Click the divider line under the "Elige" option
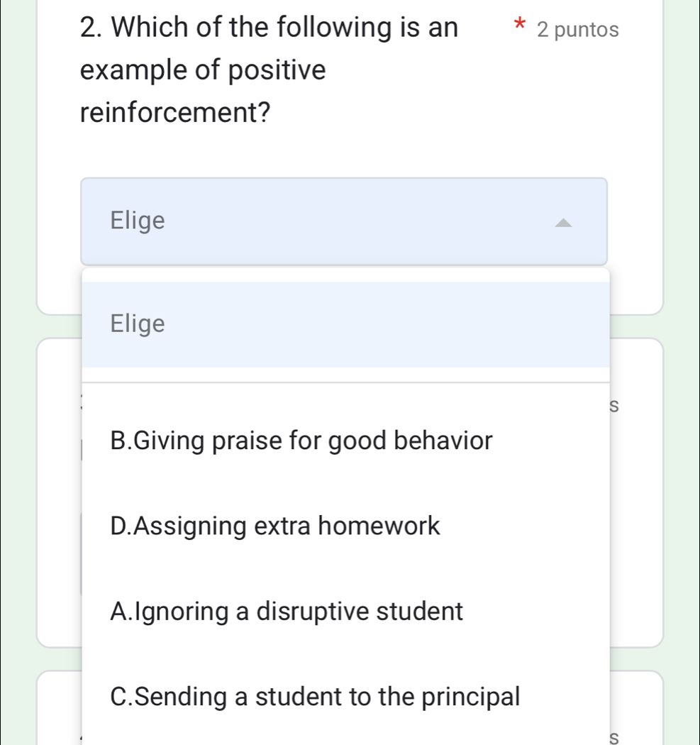700x745 pixels. [x=345, y=382]
